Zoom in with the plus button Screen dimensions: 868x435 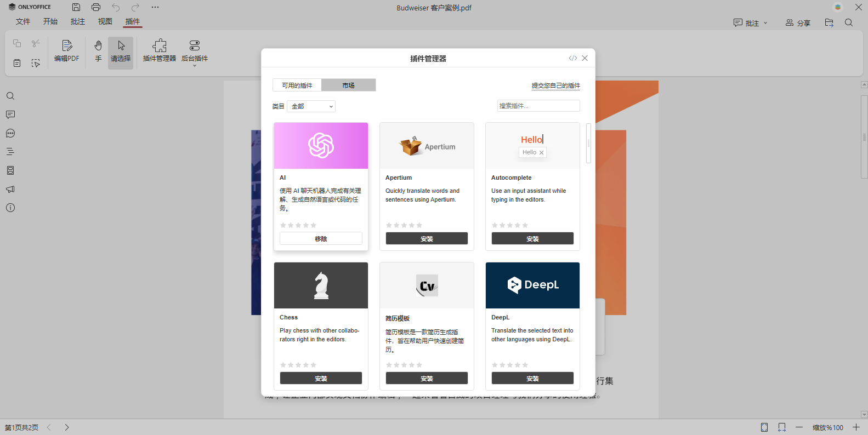tap(856, 427)
